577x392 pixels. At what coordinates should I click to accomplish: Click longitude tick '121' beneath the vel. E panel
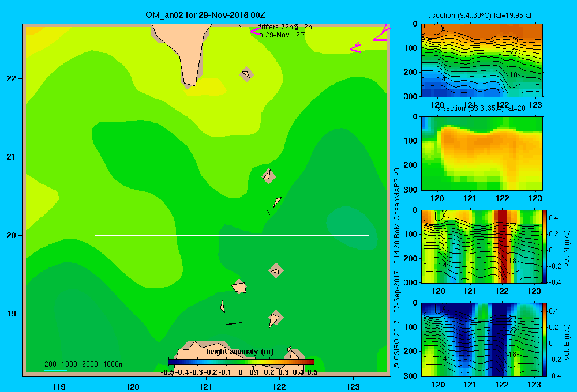click(x=470, y=385)
